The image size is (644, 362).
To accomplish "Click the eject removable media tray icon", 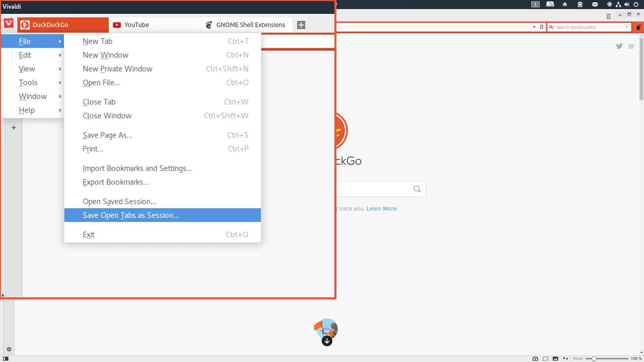I will [x=565, y=4].
